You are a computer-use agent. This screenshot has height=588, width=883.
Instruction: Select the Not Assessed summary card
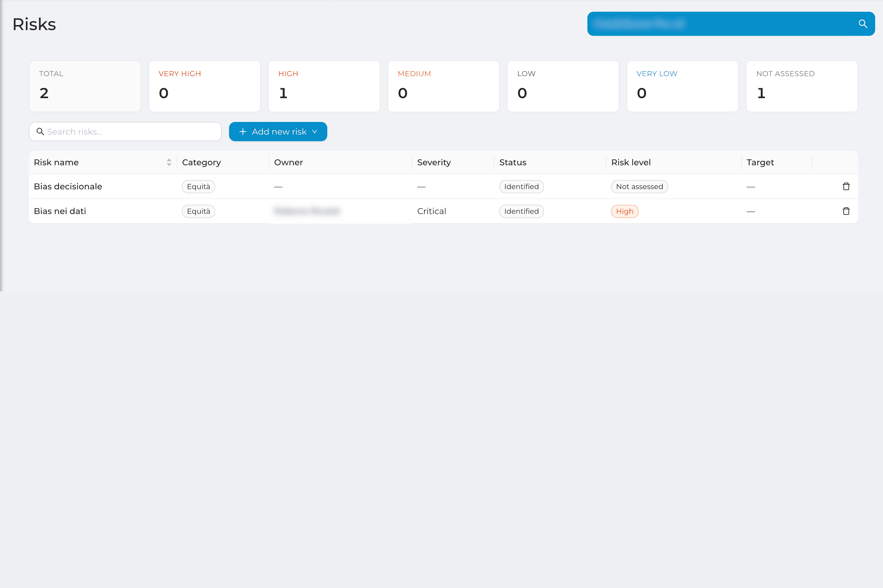click(x=802, y=86)
